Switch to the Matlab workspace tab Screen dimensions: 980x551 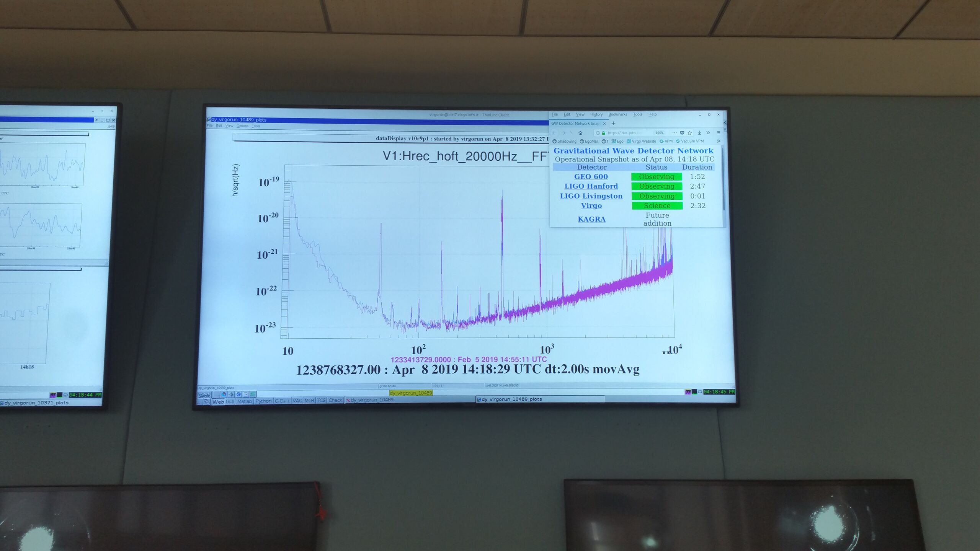244,401
